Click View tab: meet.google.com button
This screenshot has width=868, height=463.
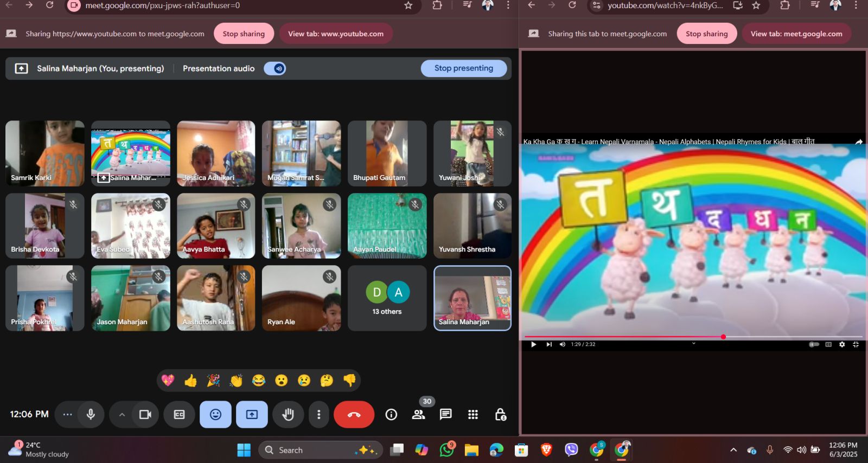point(796,34)
